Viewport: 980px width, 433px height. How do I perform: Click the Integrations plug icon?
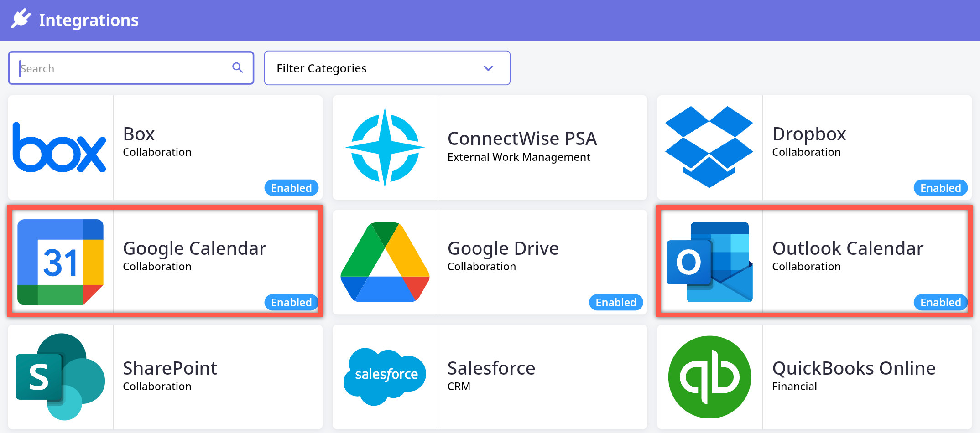21,19
